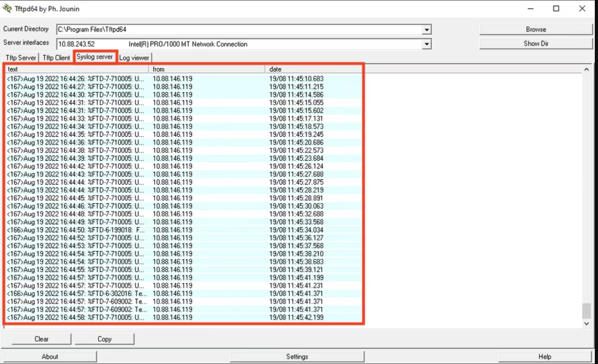The height and width of the screenshot is (364, 598).
Task: Sort entries by 'date' column header
Action: [313, 69]
